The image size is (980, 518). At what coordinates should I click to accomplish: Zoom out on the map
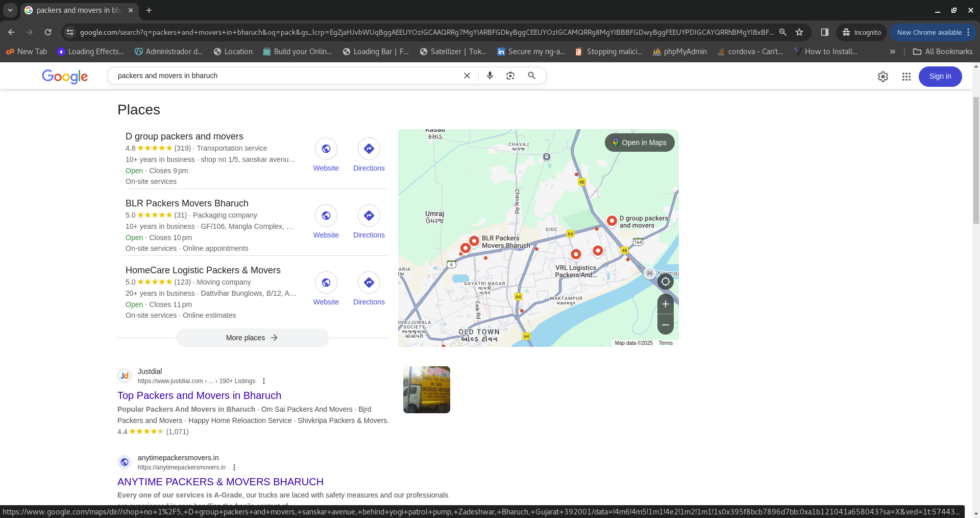click(x=666, y=325)
